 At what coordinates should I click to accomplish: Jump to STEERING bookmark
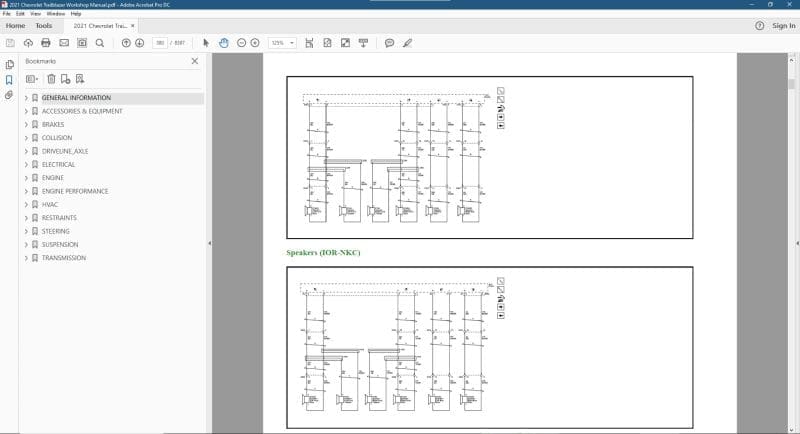(x=56, y=232)
